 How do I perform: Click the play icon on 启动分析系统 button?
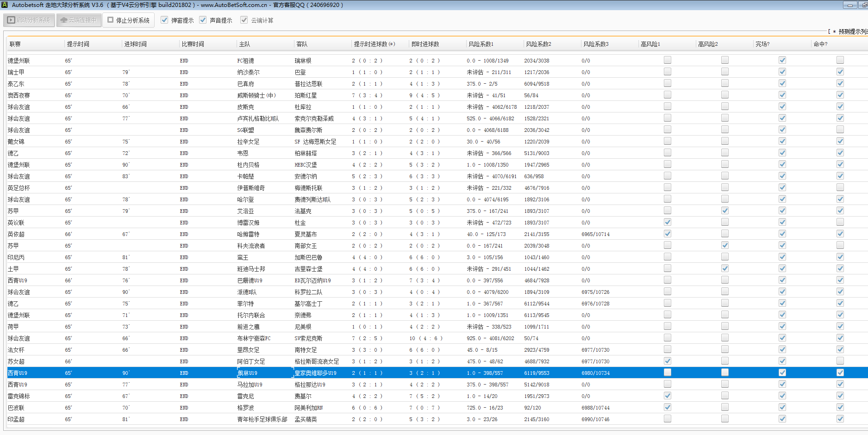pos(11,20)
